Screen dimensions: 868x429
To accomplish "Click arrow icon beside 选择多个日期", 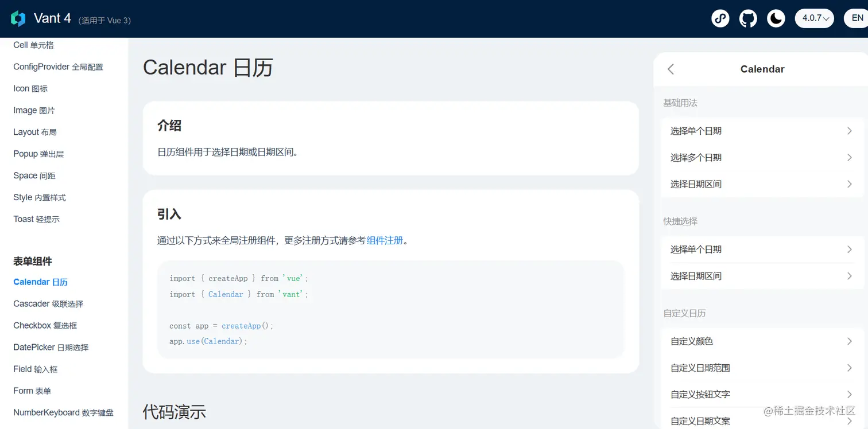I will (850, 157).
